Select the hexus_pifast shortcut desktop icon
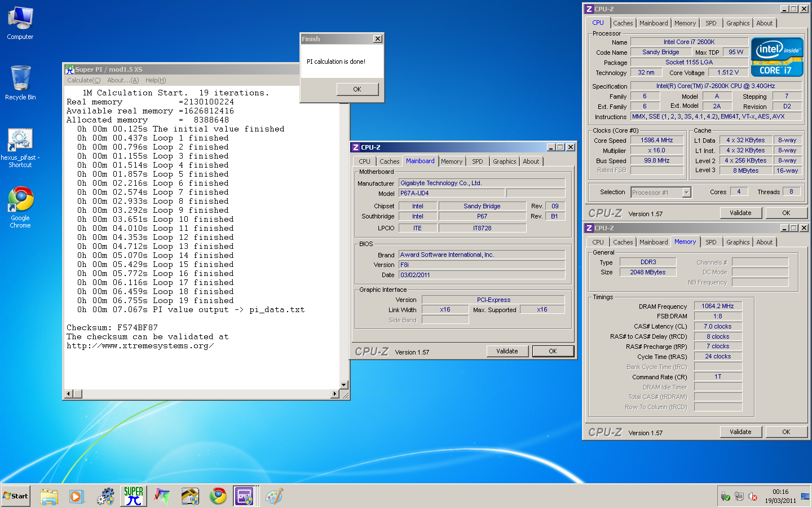This screenshot has height=508, width=812. 20,148
